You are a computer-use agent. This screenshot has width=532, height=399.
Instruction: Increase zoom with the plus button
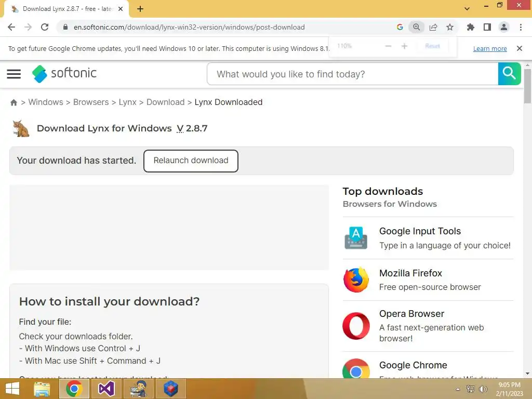coord(404,46)
